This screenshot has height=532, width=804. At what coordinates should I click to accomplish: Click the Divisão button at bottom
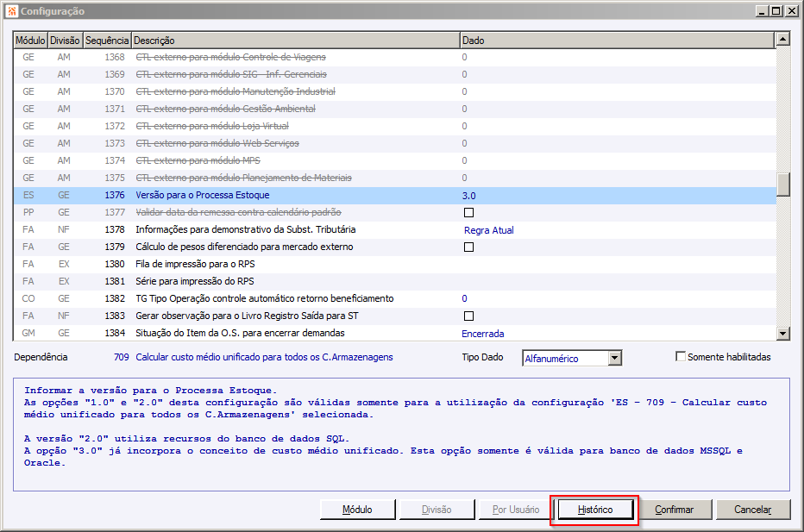(437, 510)
